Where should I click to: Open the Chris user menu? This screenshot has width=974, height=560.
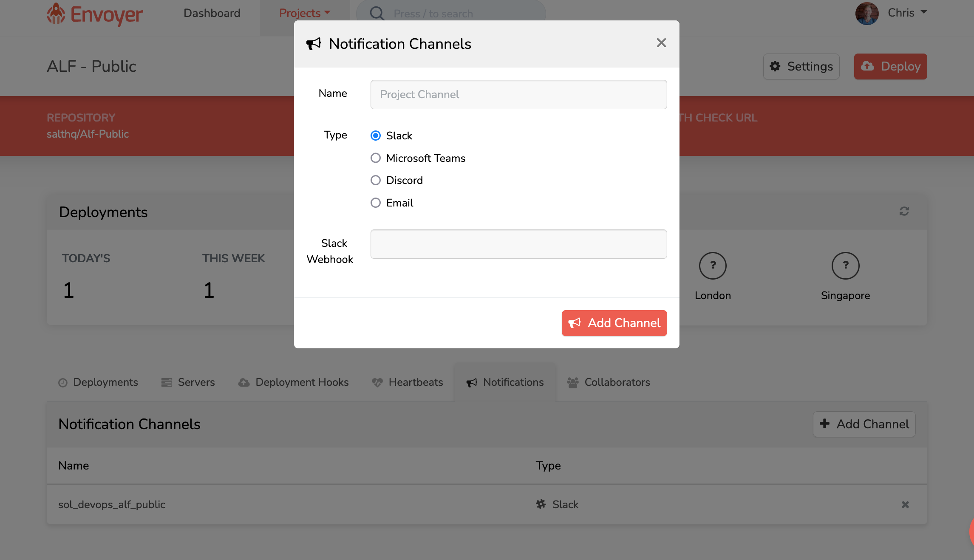[907, 13]
